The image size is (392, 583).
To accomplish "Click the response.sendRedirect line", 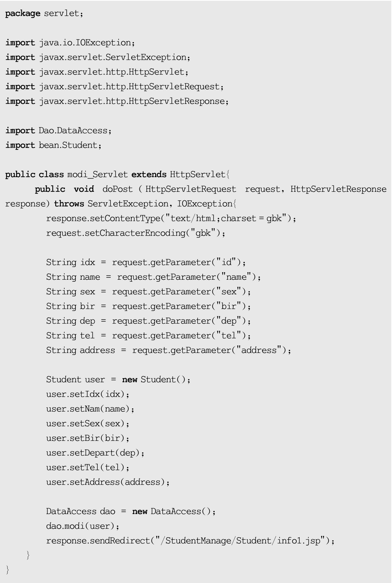I will click(x=190, y=541).
